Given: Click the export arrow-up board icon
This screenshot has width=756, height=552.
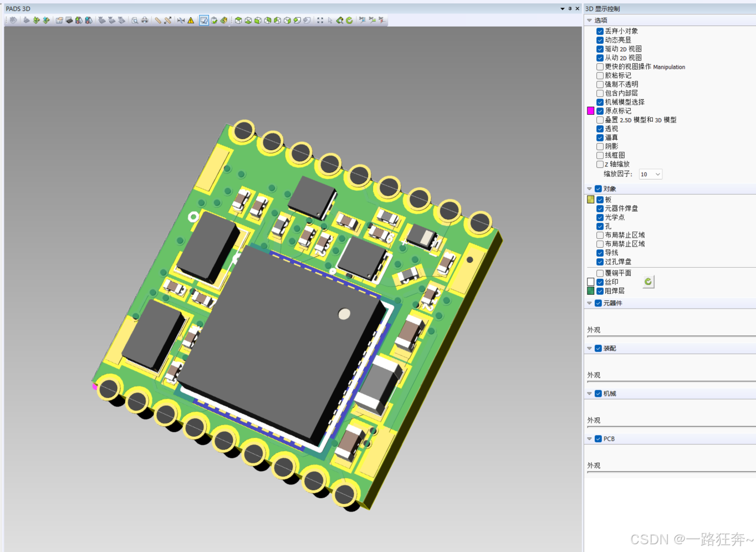Looking at the screenshot, I should pos(45,20).
